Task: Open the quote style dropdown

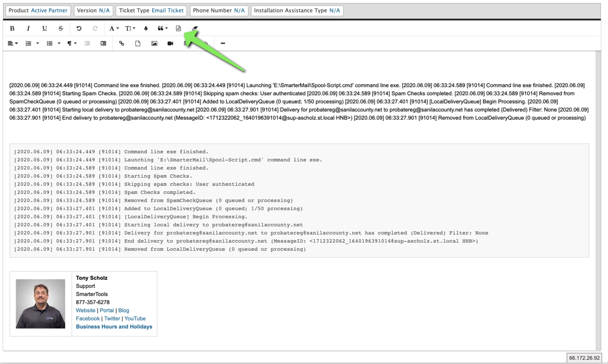Action: coord(163,28)
